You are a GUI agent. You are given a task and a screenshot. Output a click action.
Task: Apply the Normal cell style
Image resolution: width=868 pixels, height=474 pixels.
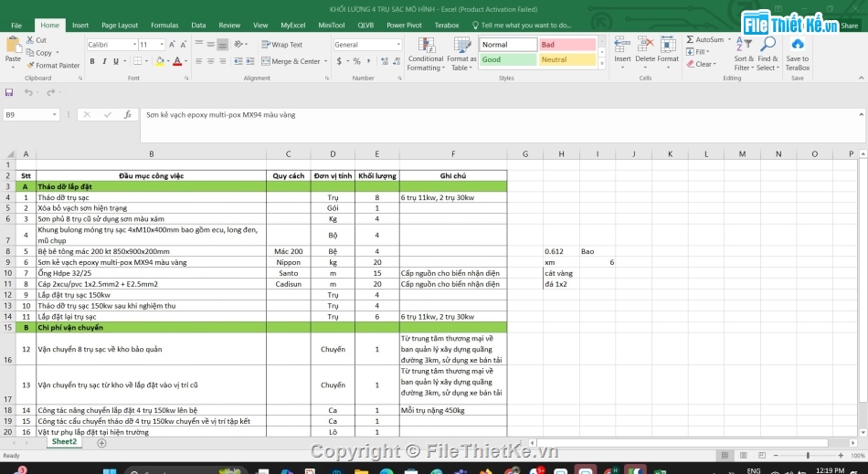[508, 44]
